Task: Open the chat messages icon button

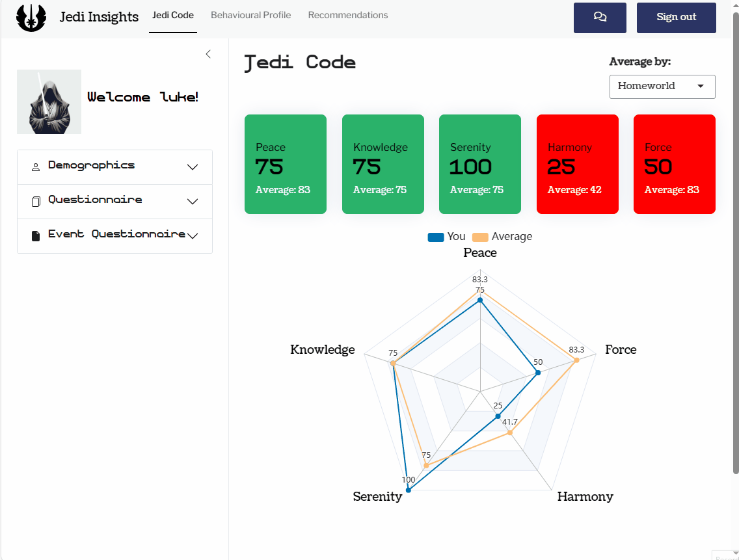Action: coord(600,18)
